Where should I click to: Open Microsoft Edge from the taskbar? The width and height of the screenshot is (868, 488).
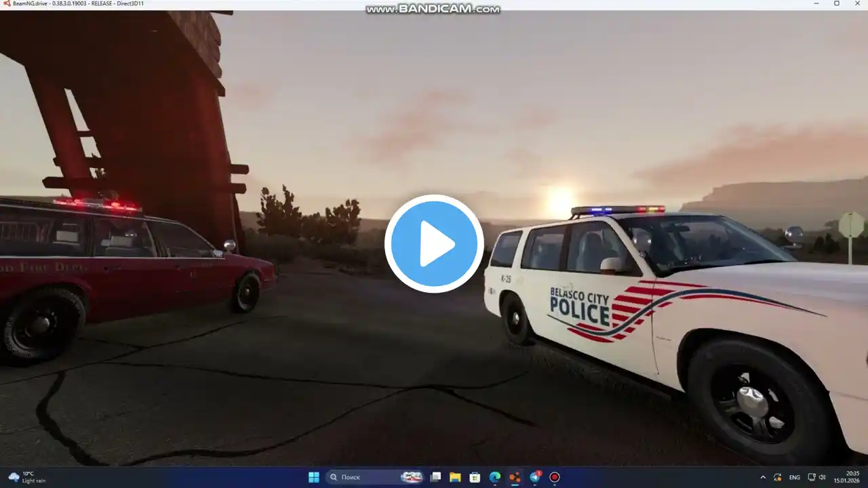pos(495,477)
